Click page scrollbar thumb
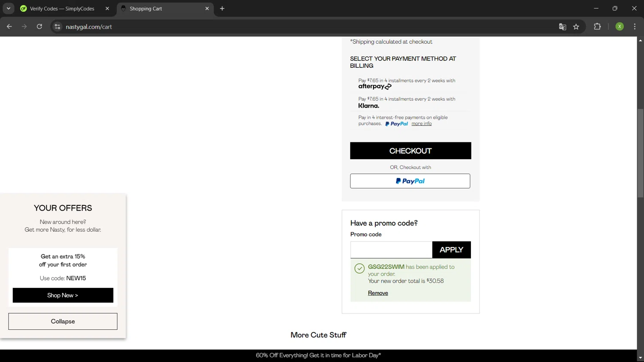The image size is (644, 362). [640, 153]
